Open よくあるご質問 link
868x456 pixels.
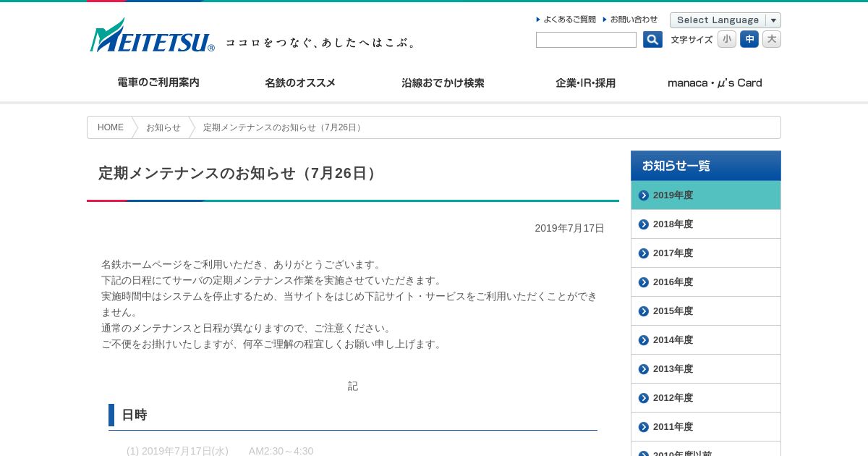(566, 20)
